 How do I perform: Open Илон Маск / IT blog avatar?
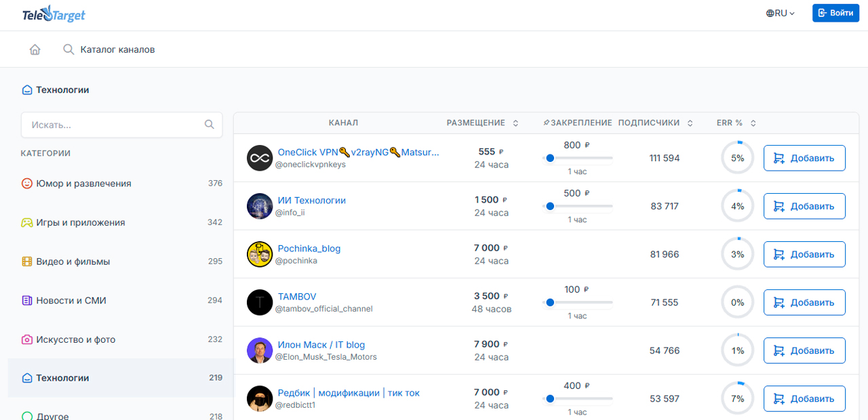point(259,350)
